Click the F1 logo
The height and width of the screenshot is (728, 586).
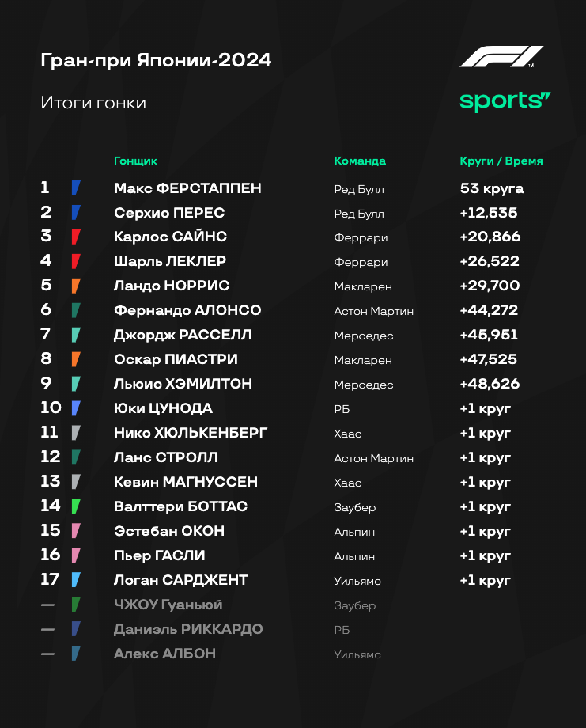(x=501, y=57)
